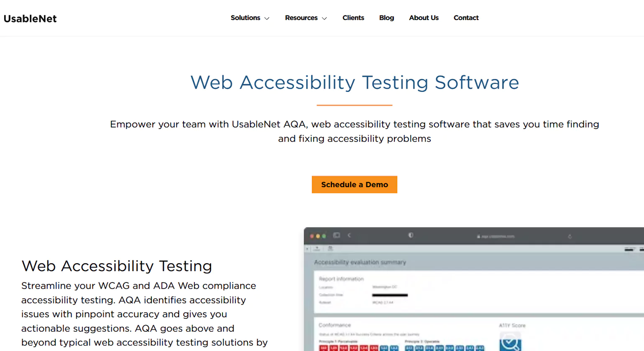The width and height of the screenshot is (644, 351).
Task: Click the Schedule a Demo button
Action: [x=354, y=184]
